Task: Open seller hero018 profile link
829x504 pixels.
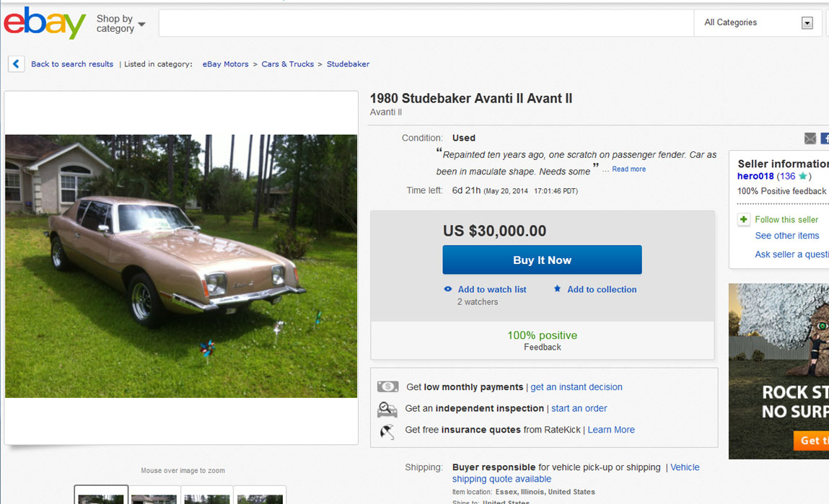Action: [755, 177]
